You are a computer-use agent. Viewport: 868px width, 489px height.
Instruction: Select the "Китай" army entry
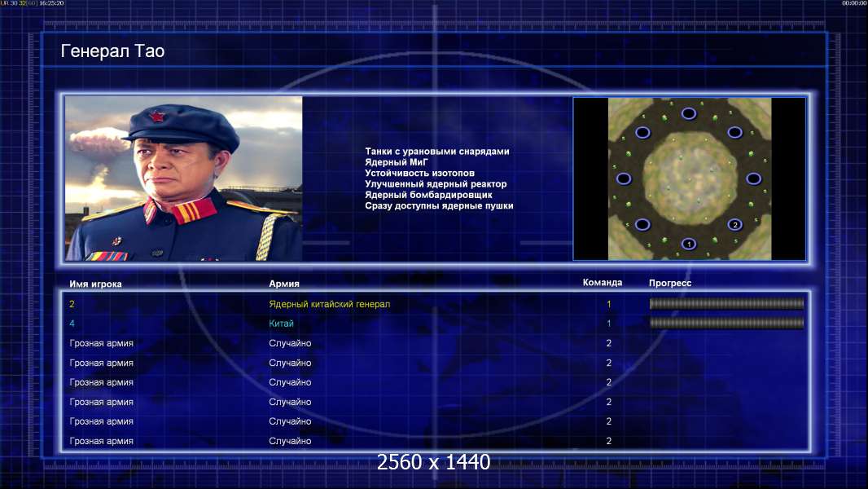tap(281, 324)
